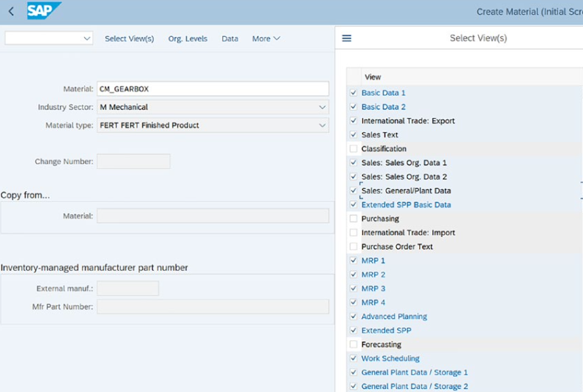Click the View column header

[x=373, y=77]
